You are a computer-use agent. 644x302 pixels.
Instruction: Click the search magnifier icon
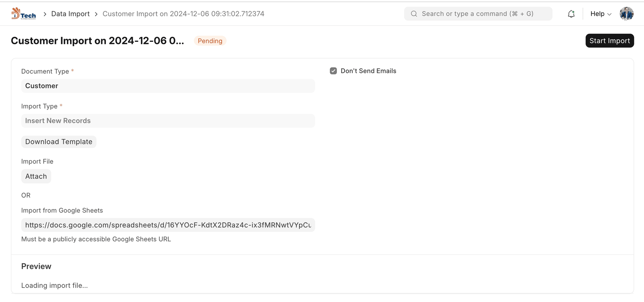tap(414, 14)
